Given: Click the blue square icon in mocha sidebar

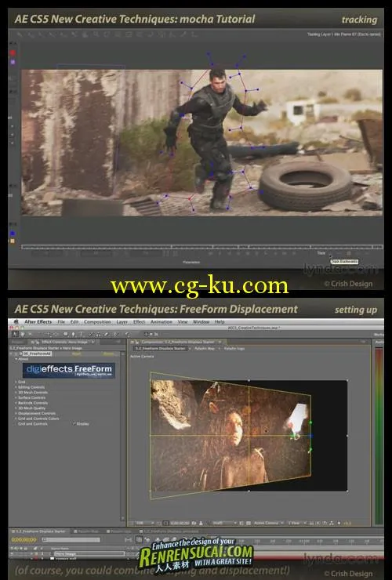Looking at the screenshot, I should [13, 234].
